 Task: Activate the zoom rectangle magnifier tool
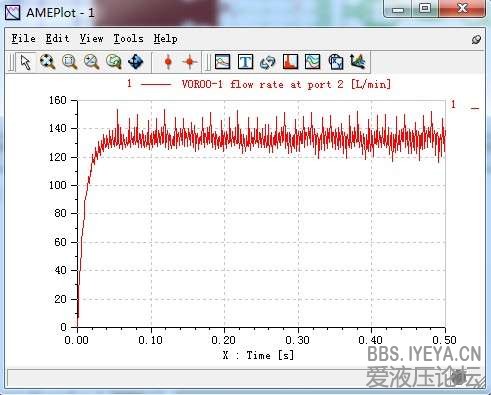tap(69, 62)
